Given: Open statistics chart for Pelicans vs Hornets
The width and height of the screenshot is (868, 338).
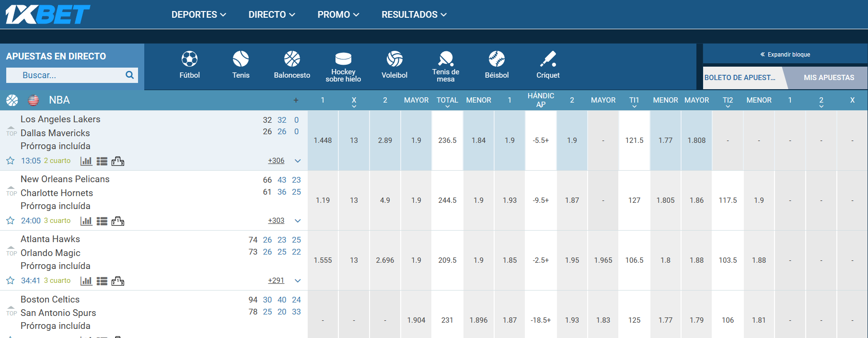Looking at the screenshot, I should [x=86, y=221].
